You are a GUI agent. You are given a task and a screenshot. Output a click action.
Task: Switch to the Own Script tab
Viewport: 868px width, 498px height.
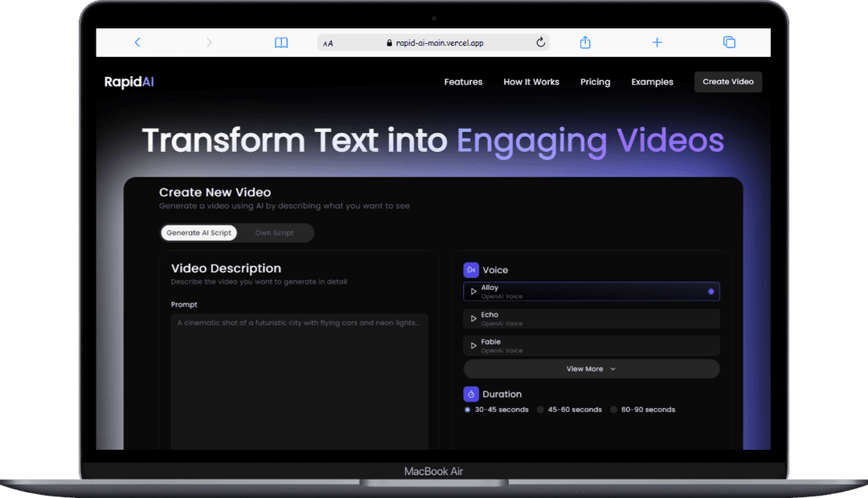275,233
